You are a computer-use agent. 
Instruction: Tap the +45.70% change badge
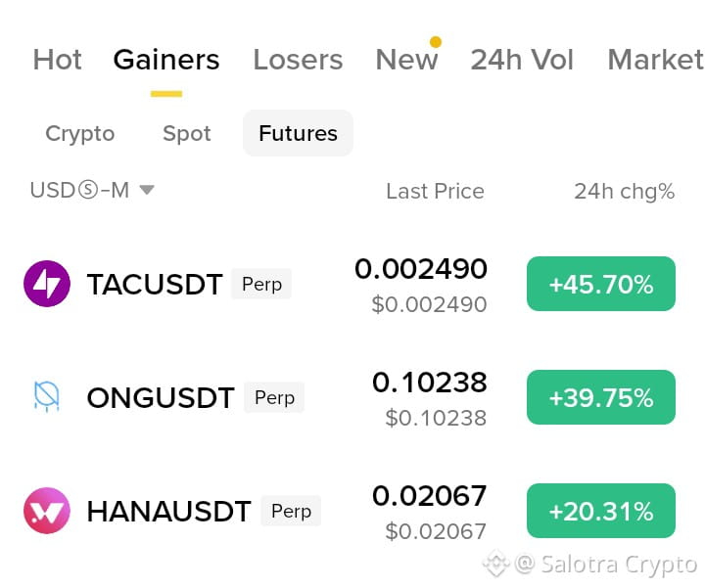[x=601, y=284]
